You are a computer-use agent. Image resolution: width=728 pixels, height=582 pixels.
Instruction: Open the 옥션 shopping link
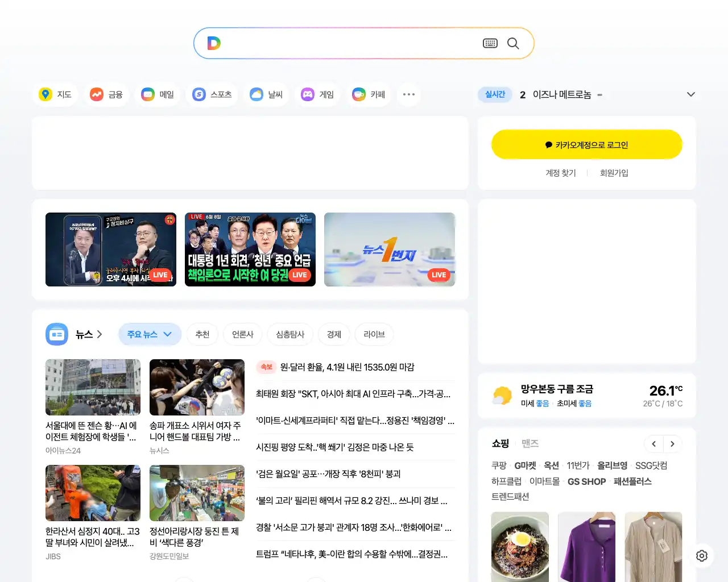click(x=551, y=465)
